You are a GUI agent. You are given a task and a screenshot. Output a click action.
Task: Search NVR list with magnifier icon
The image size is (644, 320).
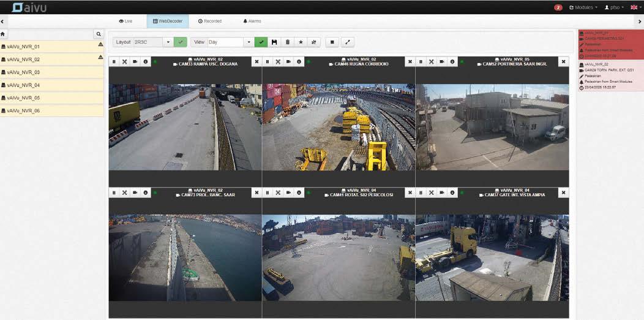[98, 34]
